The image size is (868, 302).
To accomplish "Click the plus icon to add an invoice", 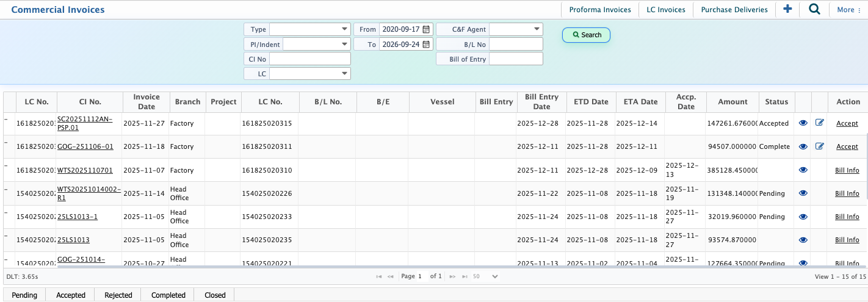I will [x=787, y=9].
